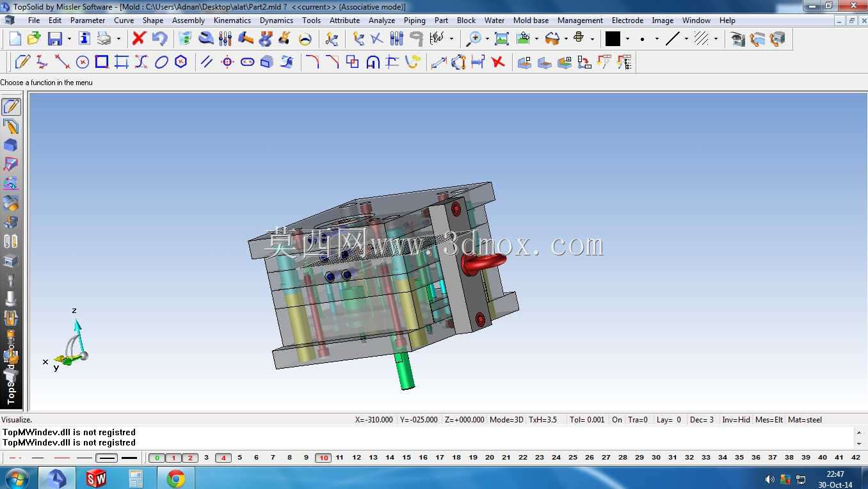Viewport: 868px width, 489px height.
Task: Click the shape icon in left sidebar
Action: [11, 145]
